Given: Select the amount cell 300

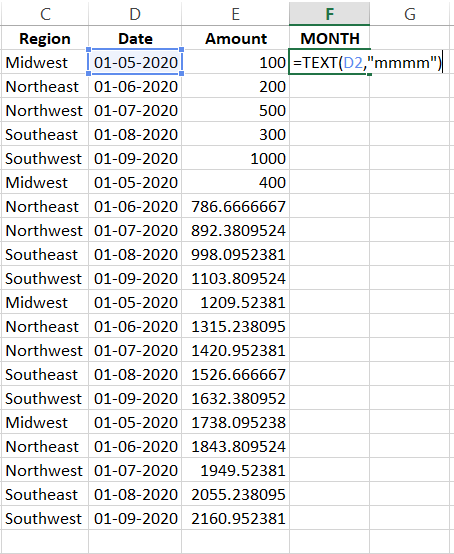Looking at the screenshot, I should [235, 134].
